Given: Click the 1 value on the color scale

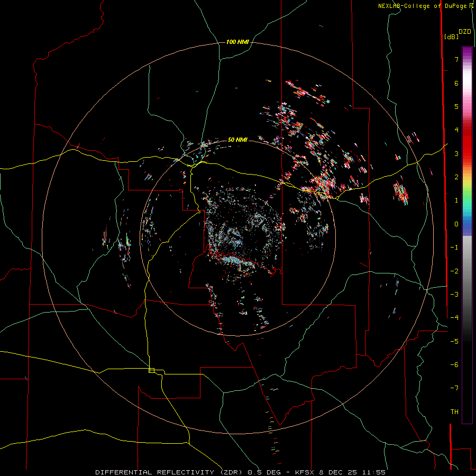Looking at the screenshot, I should (456, 200).
